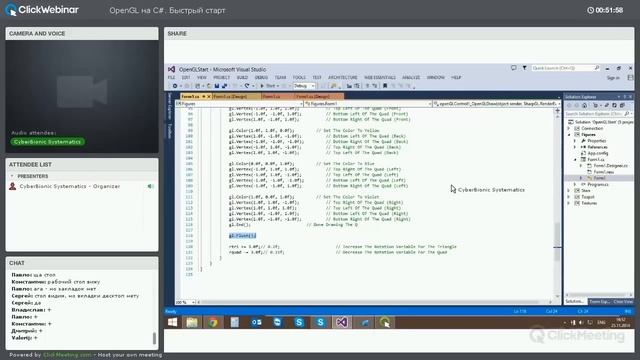This screenshot has height=360, width=640.
Task: Switch to Team Explorer bottom tab
Action: [599, 302]
